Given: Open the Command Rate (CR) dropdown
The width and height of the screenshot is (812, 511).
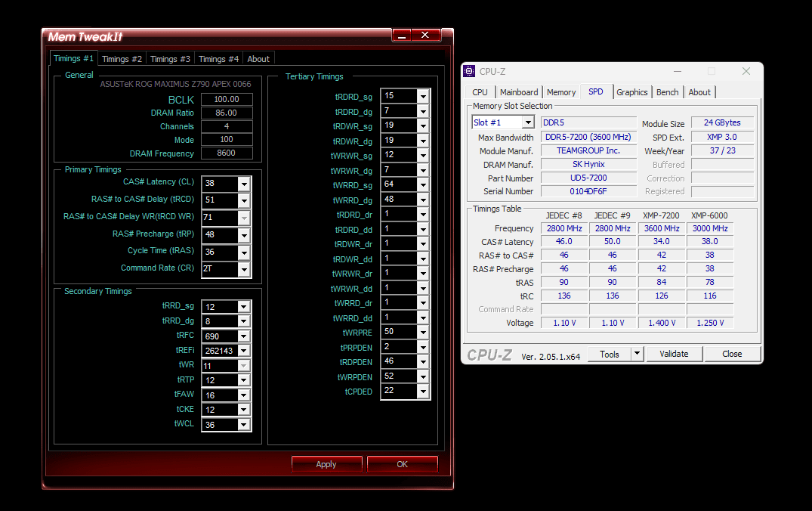Looking at the screenshot, I should coord(244,269).
